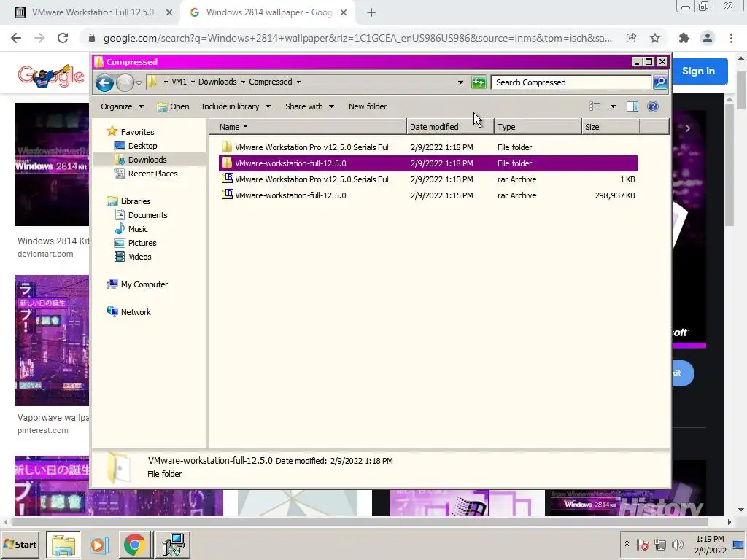Open the Pictures library

pos(142,242)
